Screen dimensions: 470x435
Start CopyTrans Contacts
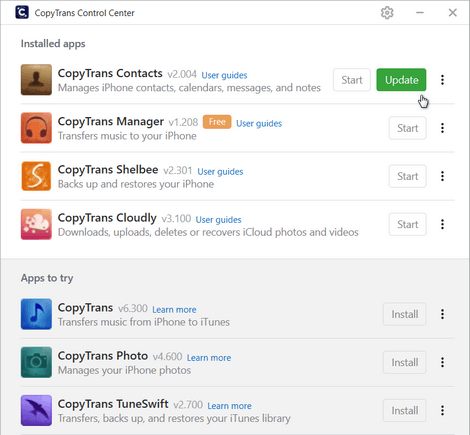pos(352,80)
